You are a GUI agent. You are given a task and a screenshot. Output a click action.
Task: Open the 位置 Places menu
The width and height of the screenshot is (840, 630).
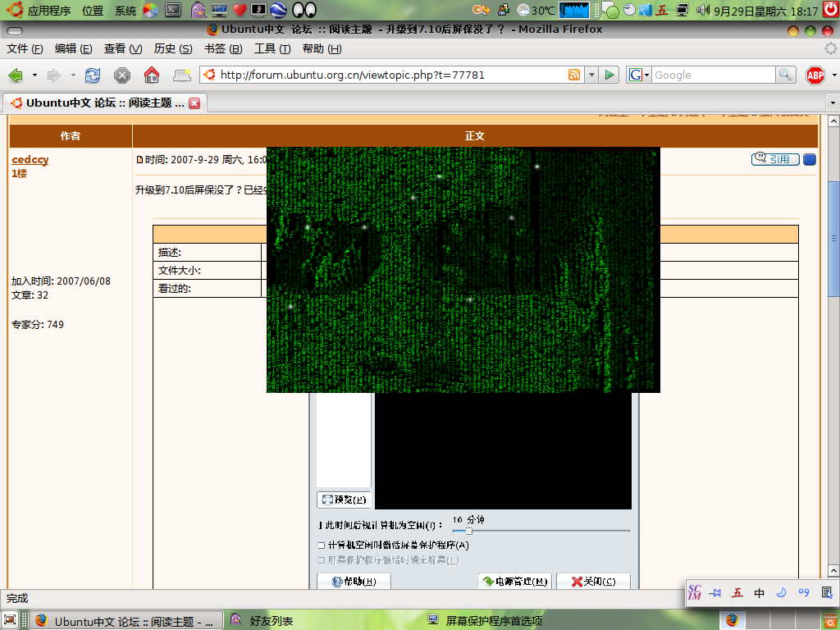pos(93,10)
